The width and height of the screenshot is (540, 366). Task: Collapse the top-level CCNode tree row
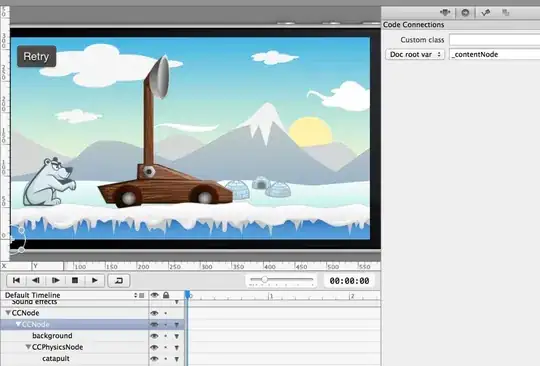[x=8, y=313]
